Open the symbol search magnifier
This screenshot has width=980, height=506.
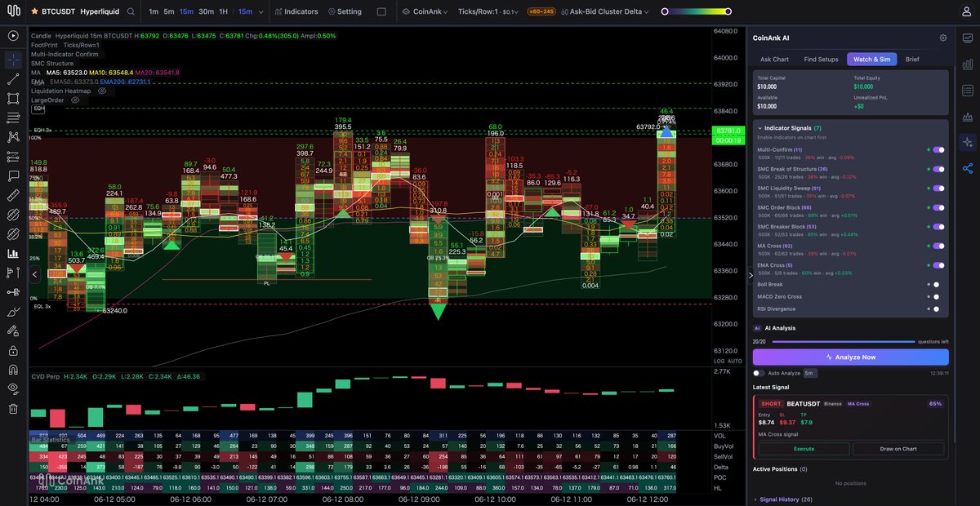[131, 12]
